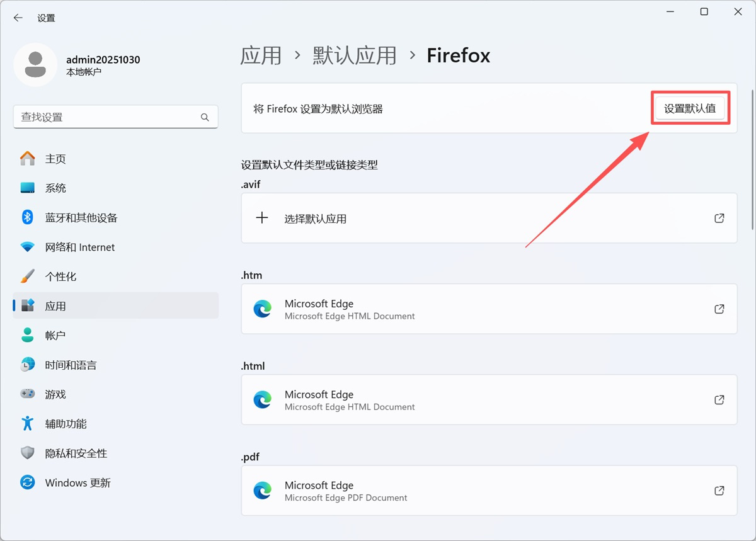
Task: Open the Accessibility settings category
Action: point(66,424)
